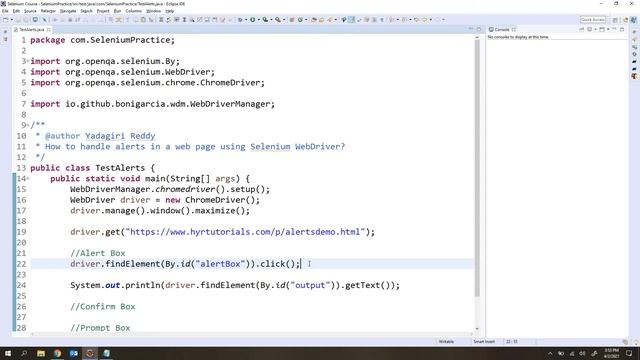Click the //Alert Box comment on line 21
640x360 pixels.
tap(98, 253)
